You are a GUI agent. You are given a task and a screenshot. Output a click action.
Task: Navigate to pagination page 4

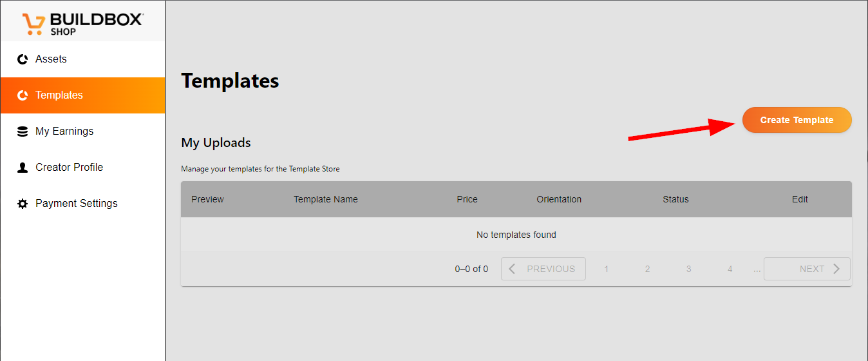(730, 269)
